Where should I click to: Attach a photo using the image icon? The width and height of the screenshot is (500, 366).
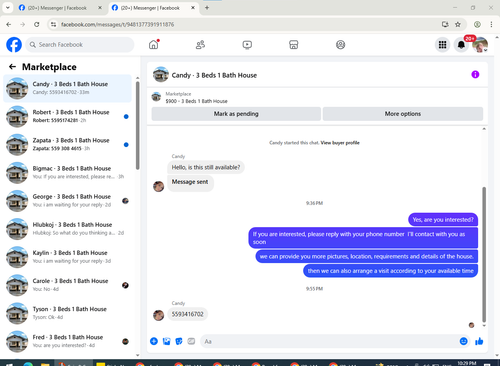pyautogui.click(x=166, y=341)
